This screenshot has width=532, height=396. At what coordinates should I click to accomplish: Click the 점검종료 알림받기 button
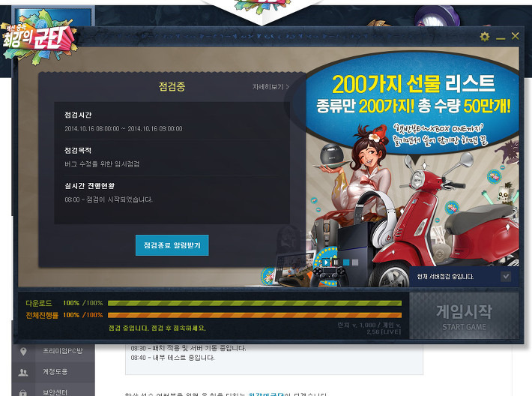point(172,245)
